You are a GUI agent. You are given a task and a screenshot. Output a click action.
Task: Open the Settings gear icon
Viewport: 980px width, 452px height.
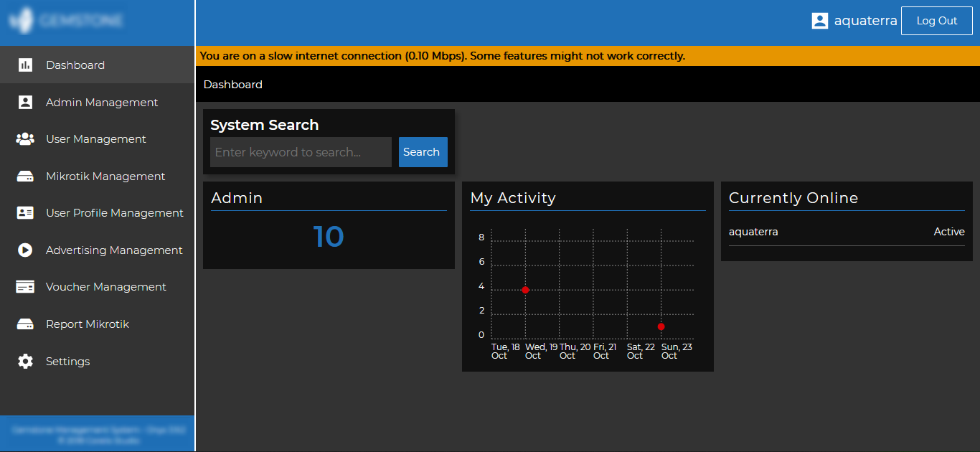coord(25,362)
